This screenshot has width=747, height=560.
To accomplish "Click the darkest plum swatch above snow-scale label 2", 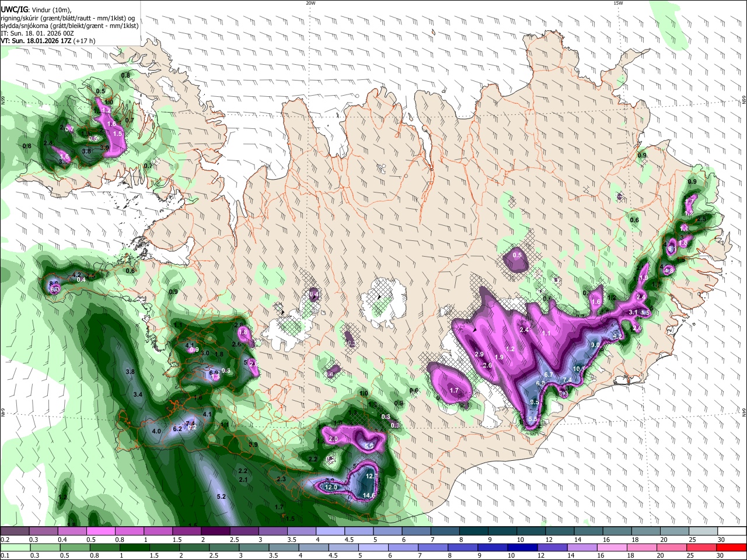I will (215, 531).
